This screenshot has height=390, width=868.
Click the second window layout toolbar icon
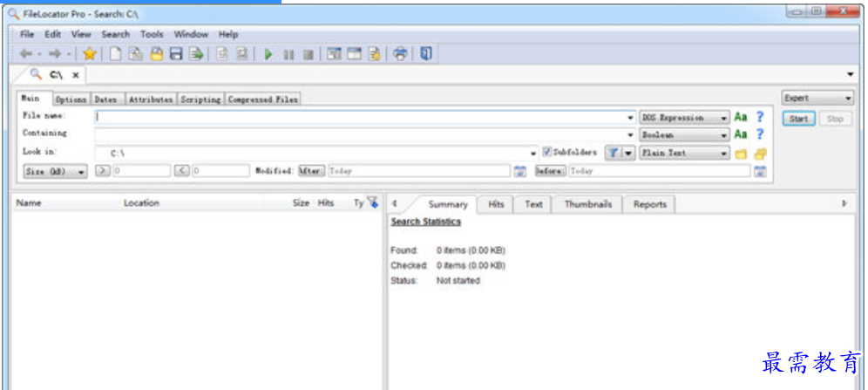point(354,54)
